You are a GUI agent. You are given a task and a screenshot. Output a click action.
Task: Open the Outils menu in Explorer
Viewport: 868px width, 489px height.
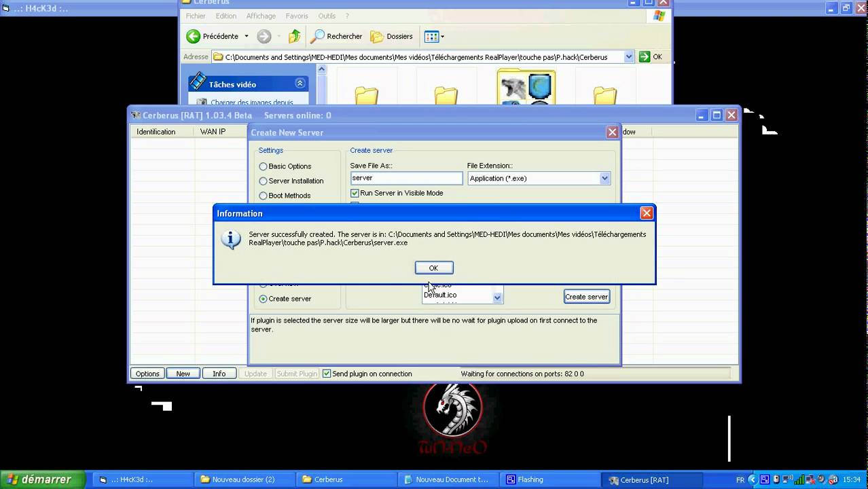click(x=327, y=16)
